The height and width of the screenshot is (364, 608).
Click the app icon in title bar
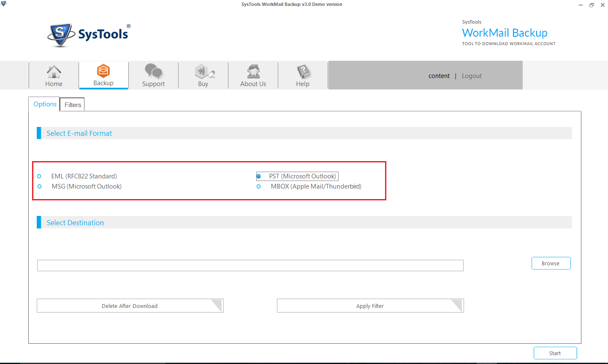(x=4, y=4)
